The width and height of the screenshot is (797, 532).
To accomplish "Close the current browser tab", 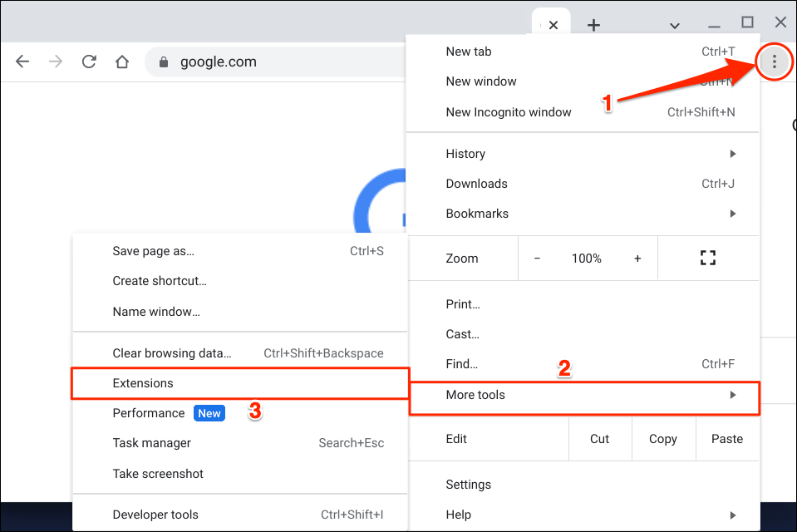I will click(x=553, y=25).
